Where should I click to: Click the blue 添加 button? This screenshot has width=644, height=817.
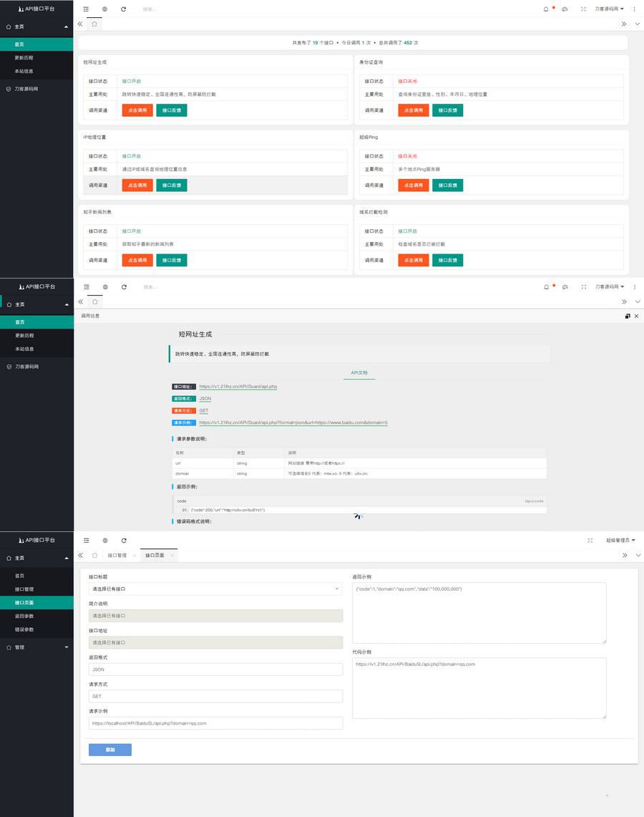tap(109, 750)
